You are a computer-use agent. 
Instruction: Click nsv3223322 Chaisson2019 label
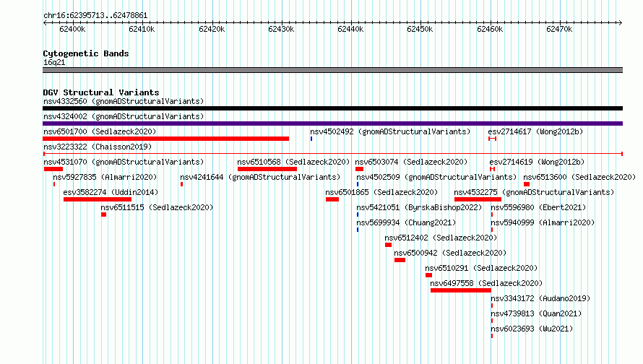pos(98,147)
